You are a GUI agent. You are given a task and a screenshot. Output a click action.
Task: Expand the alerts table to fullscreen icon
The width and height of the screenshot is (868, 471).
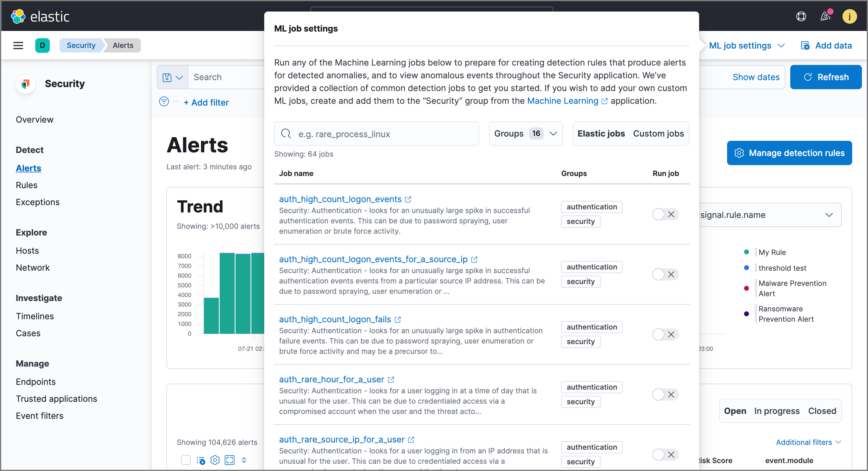(x=230, y=460)
